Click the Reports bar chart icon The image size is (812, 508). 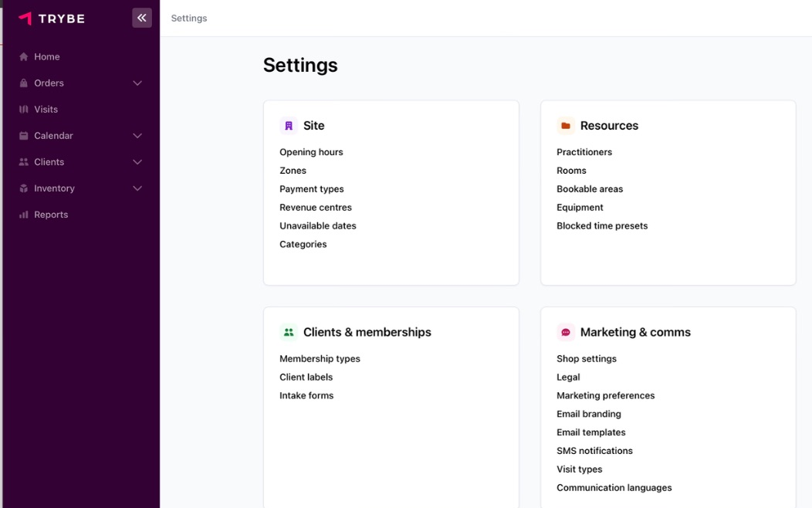point(24,215)
